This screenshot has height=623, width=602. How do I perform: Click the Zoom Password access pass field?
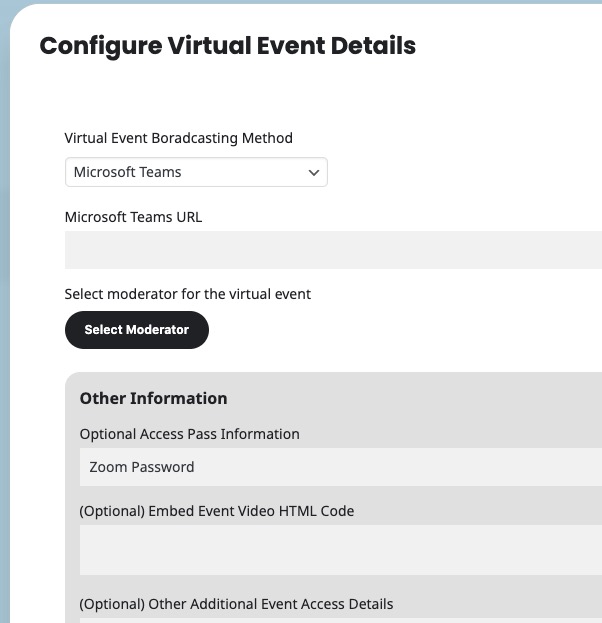340,467
